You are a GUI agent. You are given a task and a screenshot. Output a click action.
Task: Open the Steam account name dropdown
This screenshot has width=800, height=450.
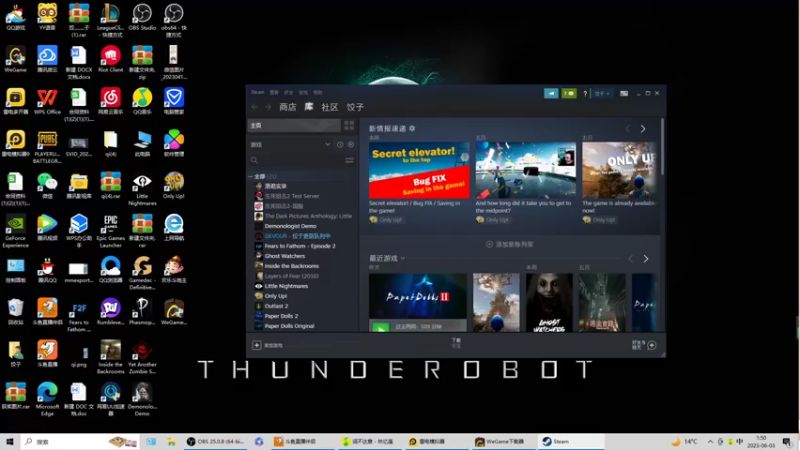click(602, 94)
